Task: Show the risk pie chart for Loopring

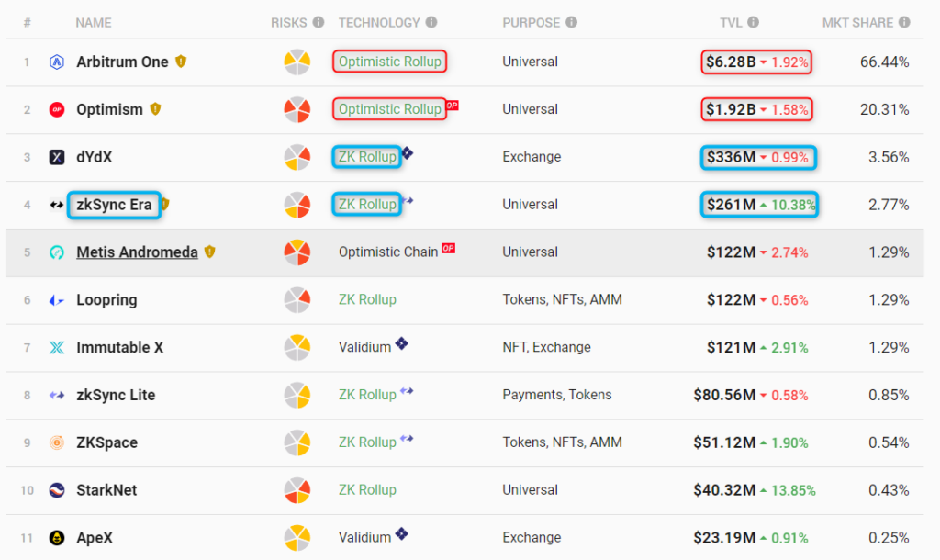Action: click(297, 300)
